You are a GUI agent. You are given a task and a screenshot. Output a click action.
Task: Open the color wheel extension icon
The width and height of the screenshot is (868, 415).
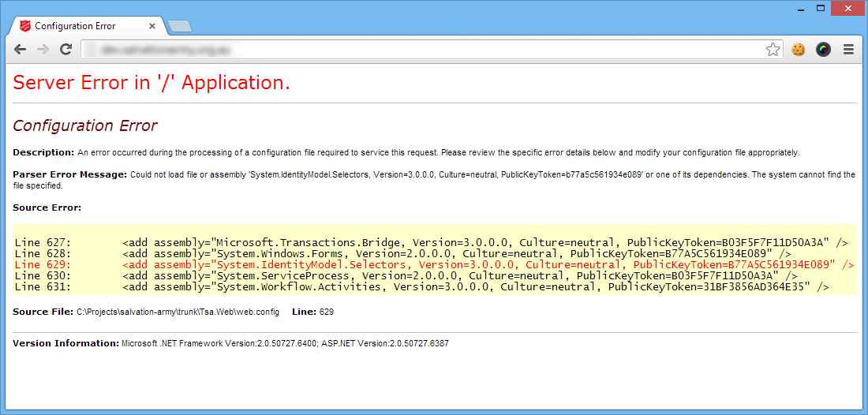point(823,49)
